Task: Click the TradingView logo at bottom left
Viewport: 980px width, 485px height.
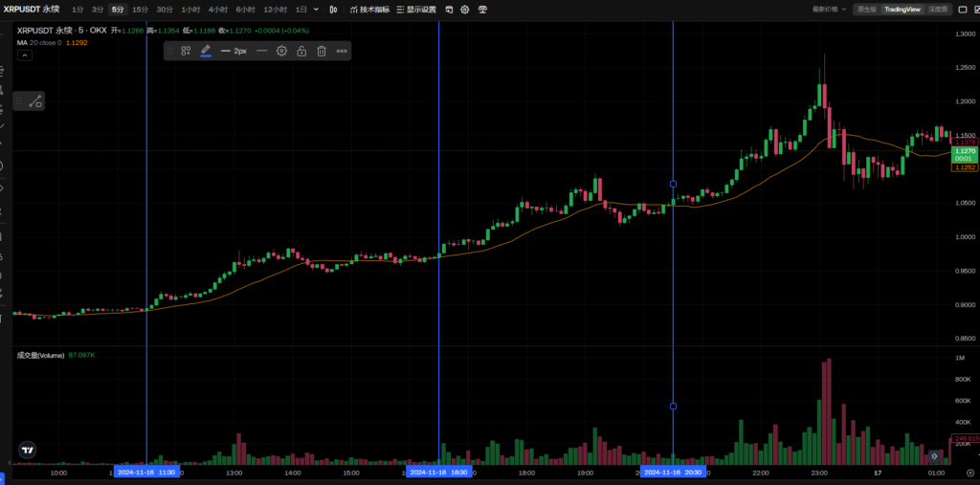Action: pos(29,450)
